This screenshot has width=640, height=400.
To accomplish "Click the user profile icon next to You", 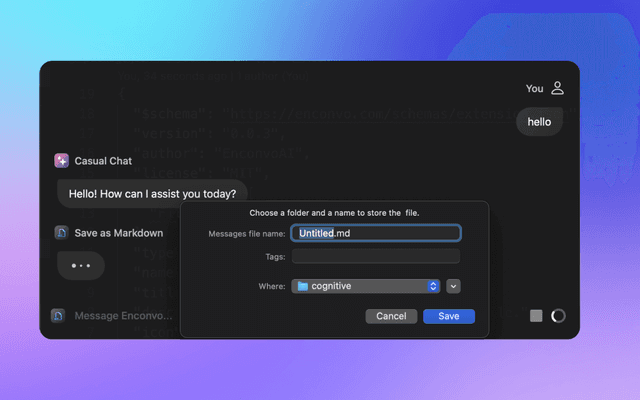I will click(x=558, y=88).
